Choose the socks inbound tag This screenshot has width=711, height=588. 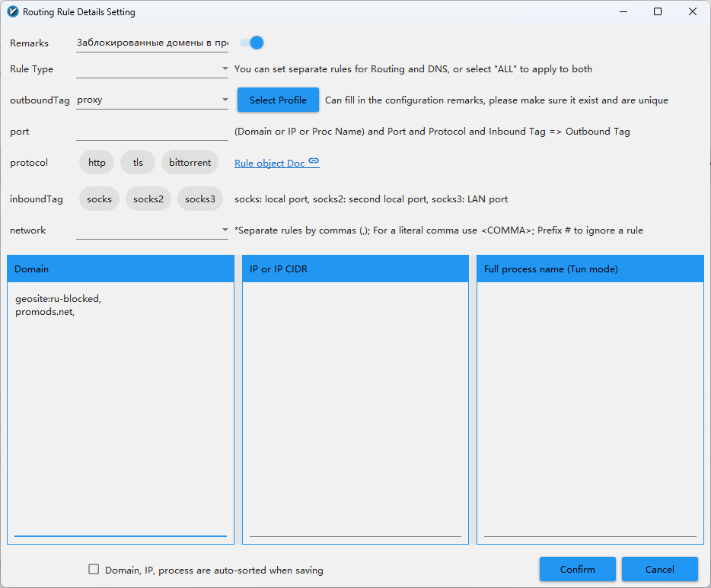[99, 199]
